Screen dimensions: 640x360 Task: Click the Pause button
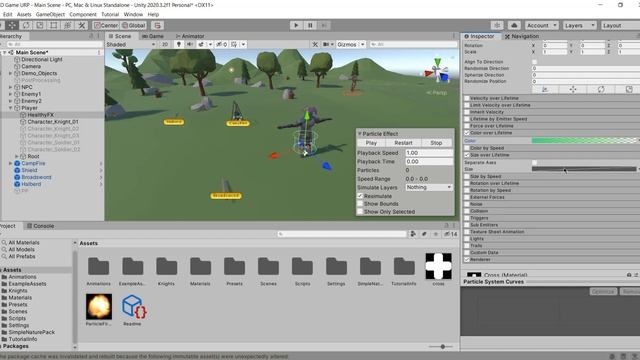tap(310, 25)
